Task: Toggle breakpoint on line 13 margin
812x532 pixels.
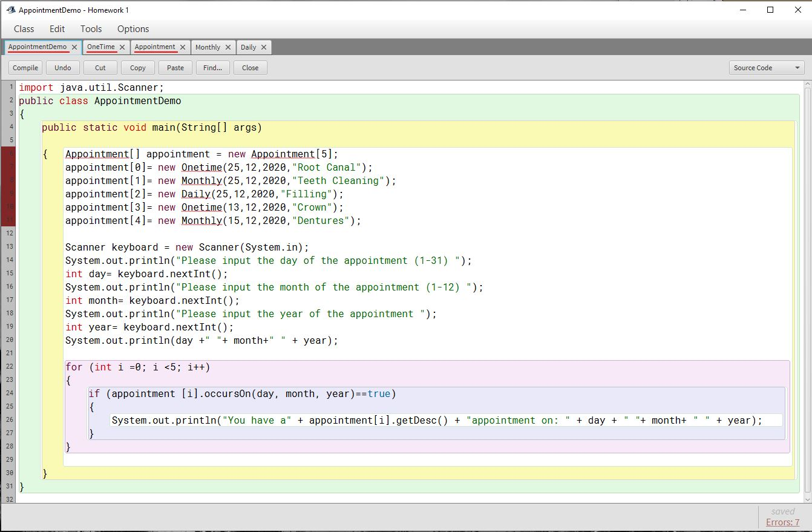Action: (x=8, y=247)
